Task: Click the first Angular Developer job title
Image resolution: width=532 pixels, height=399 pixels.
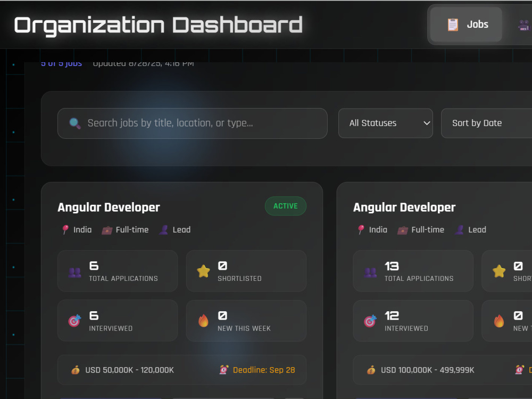Action: (109, 207)
